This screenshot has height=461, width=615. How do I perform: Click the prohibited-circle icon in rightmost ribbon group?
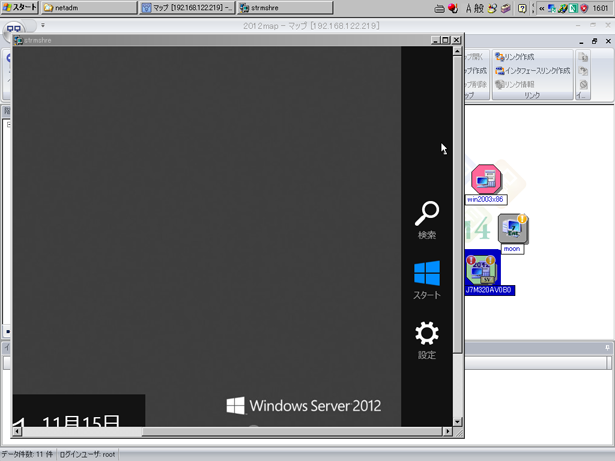click(584, 84)
